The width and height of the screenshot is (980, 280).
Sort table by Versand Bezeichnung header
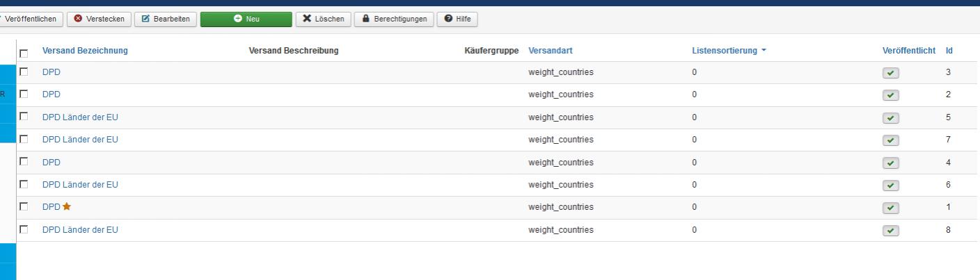[x=85, y=51]
